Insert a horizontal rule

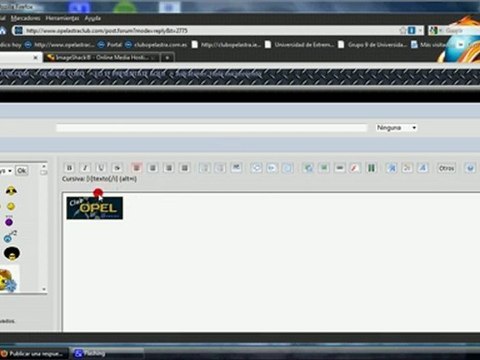click(x=236, y=168)
